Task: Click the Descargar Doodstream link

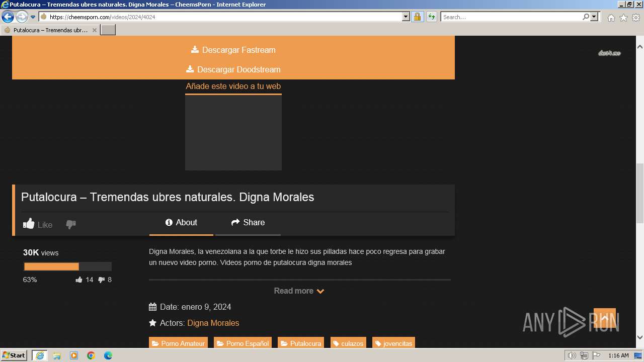Action: tap(233, 69)
